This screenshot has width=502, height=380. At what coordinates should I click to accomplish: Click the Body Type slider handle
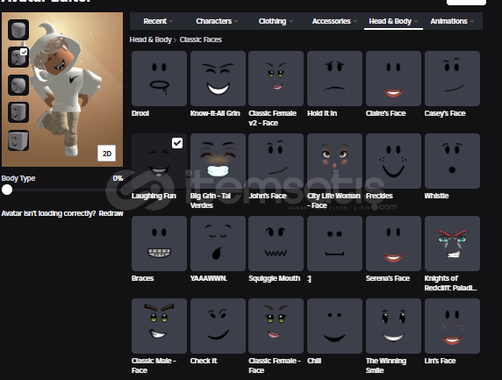coord(7,190)
